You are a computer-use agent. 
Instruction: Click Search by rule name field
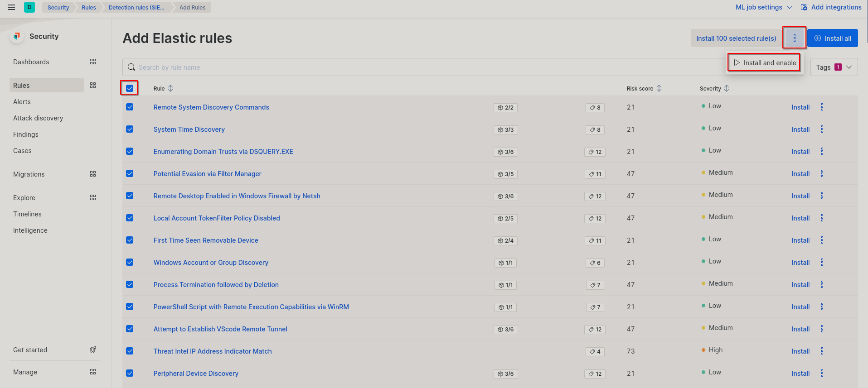424,67
